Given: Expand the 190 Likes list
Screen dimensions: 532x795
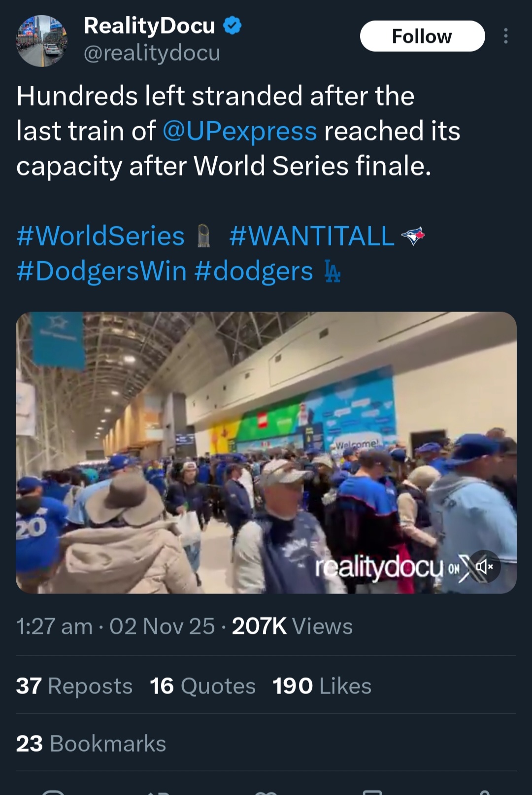Looking at the screenshot, I should tap(321, 685).
